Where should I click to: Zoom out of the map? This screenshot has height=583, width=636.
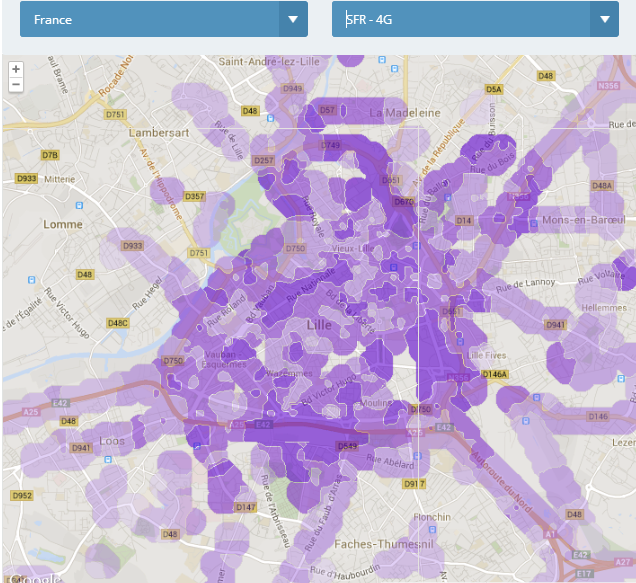(x=15, y=85)
